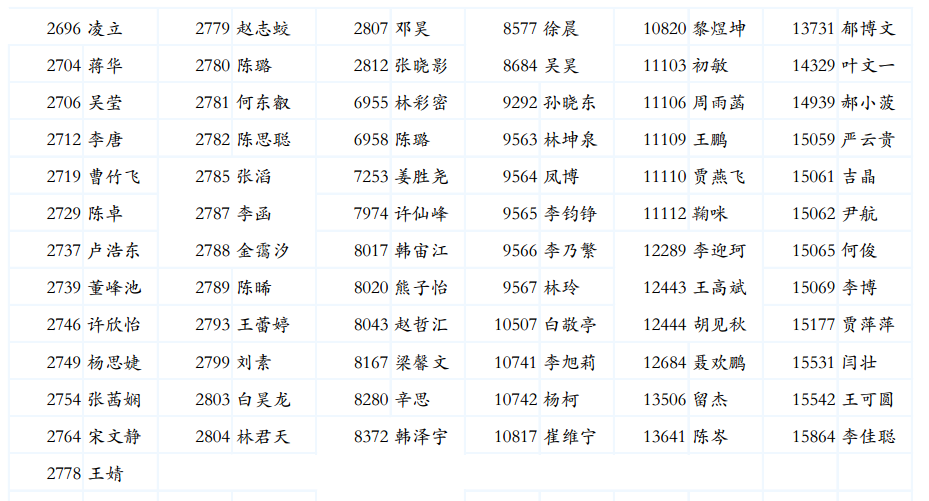929x501 pixels.
Task: Select the name 辛思 numbered 8280
Action: pos(412,399)
